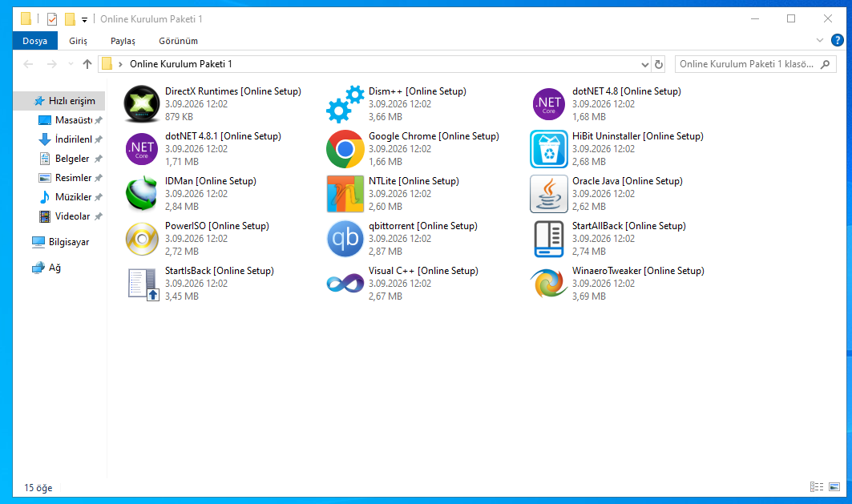Viewport: 852px width, 504px height.
Task: Click the folder icon in the address bar
Action: click(107, 64)
